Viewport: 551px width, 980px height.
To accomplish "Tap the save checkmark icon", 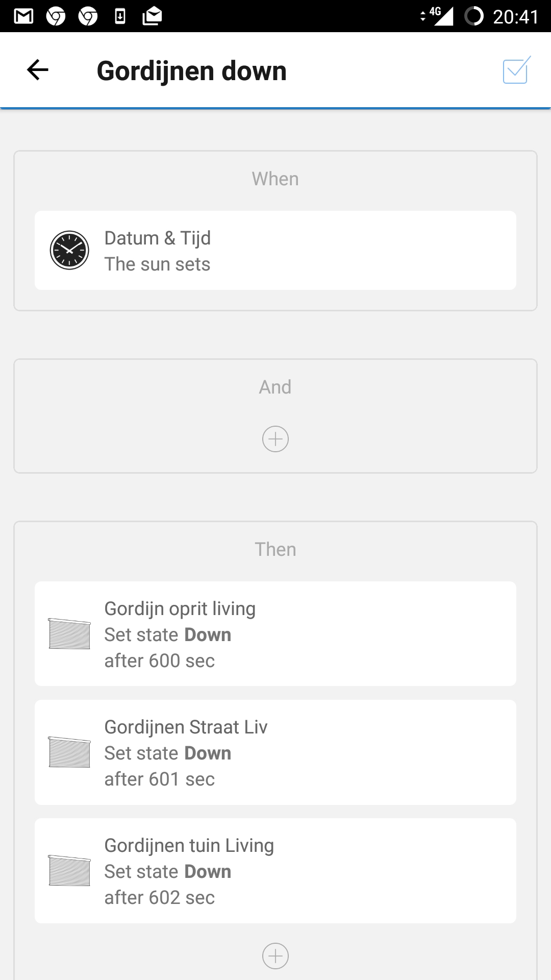I will point(516,70).
